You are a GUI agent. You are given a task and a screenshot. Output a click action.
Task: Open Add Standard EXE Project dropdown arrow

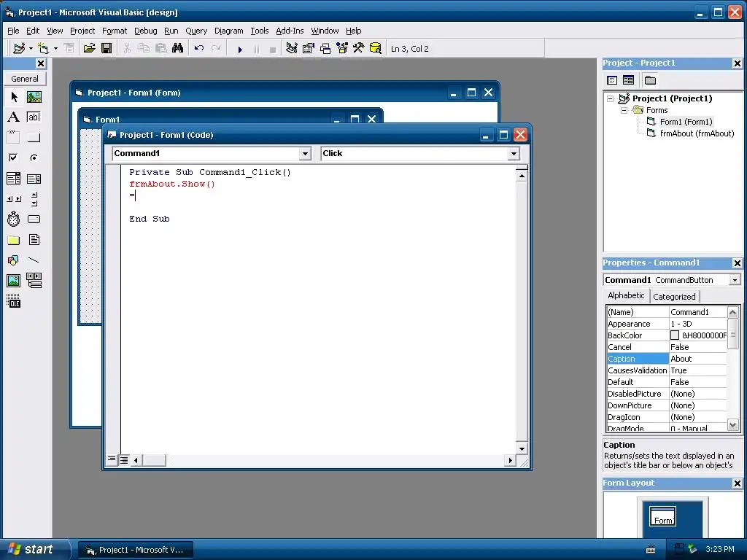coord(31,48)
